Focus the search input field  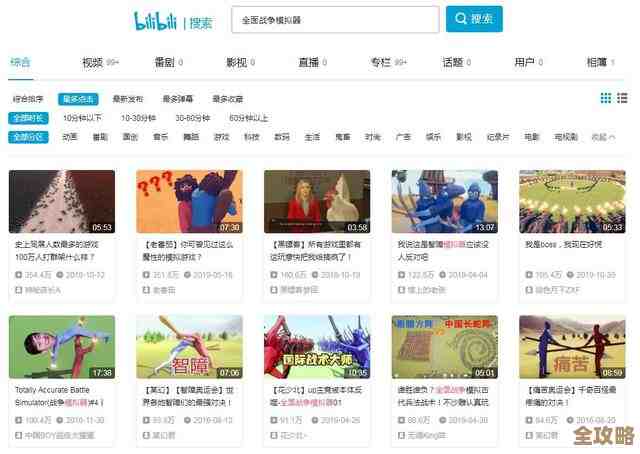(x=335, y=20)
